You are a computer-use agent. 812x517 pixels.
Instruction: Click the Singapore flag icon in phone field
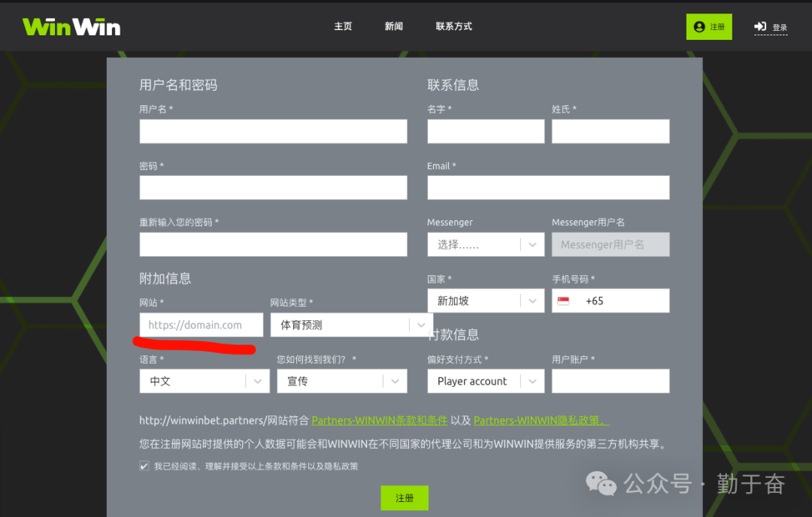[x=565, y=301]
